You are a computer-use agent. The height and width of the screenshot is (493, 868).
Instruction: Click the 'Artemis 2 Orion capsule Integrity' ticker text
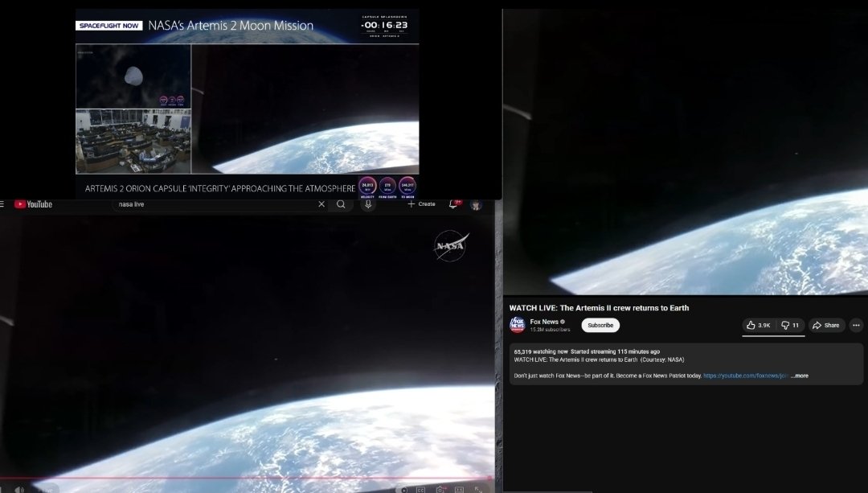click(x=220, y=188)
